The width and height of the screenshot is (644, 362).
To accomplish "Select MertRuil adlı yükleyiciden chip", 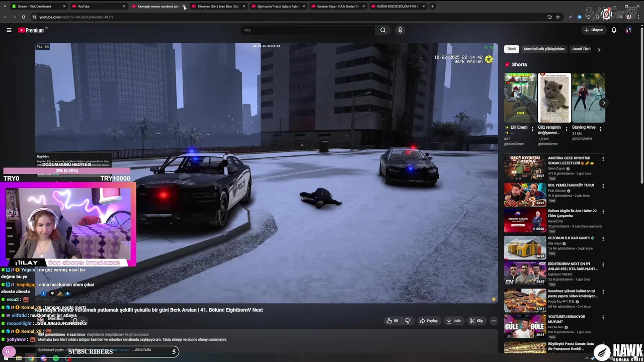I will (544, 49).
